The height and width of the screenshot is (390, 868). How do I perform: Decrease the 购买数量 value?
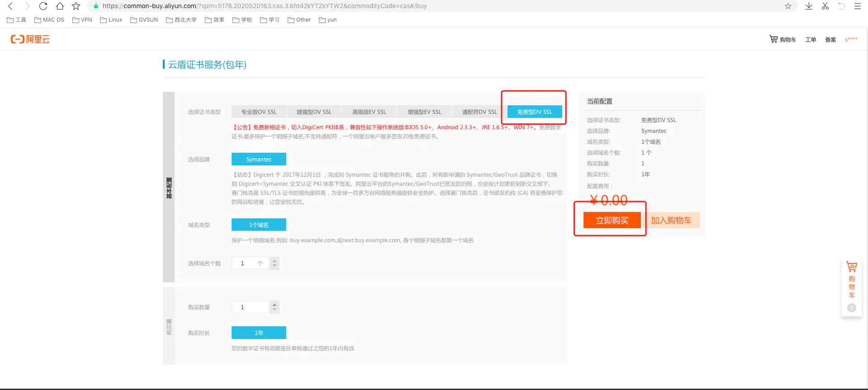pos(275,310)
